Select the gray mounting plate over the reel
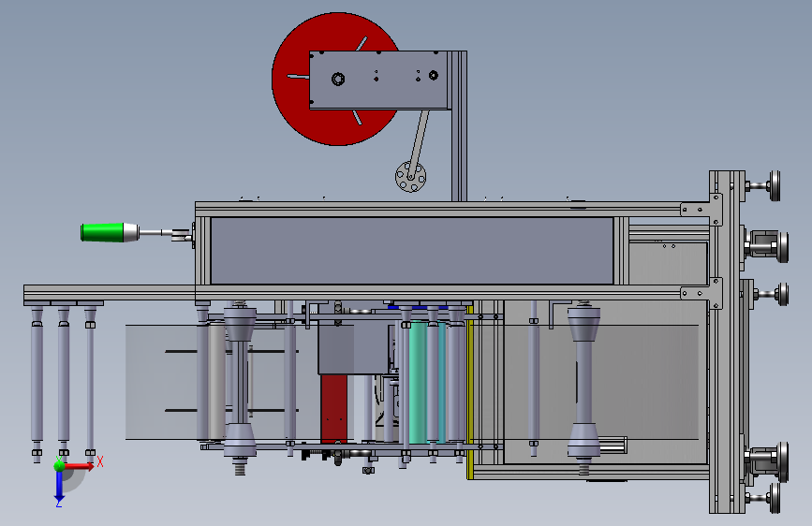The width and height of the screenshot is (812, 526). point(378,80)
